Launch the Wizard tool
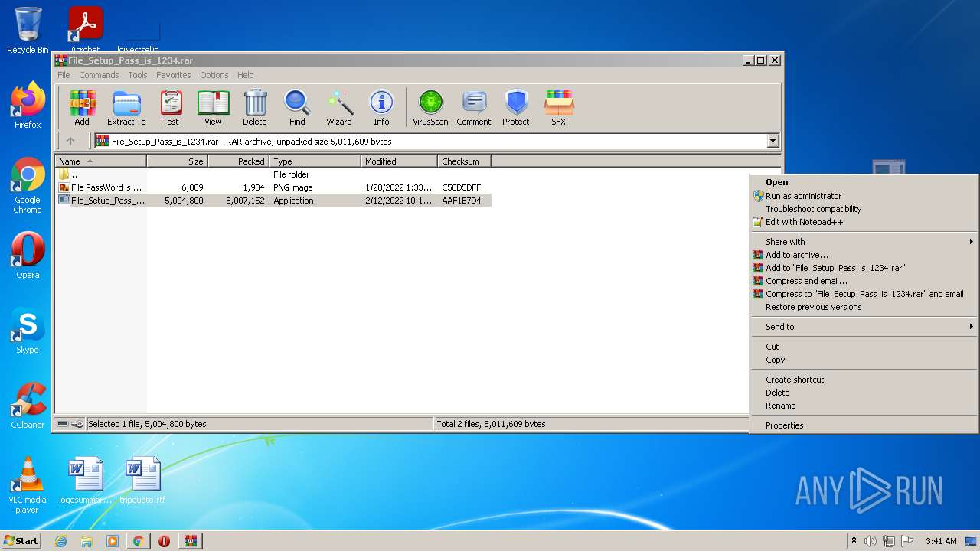This screenshot has width=980, height=551. click(x=339, y=108)
